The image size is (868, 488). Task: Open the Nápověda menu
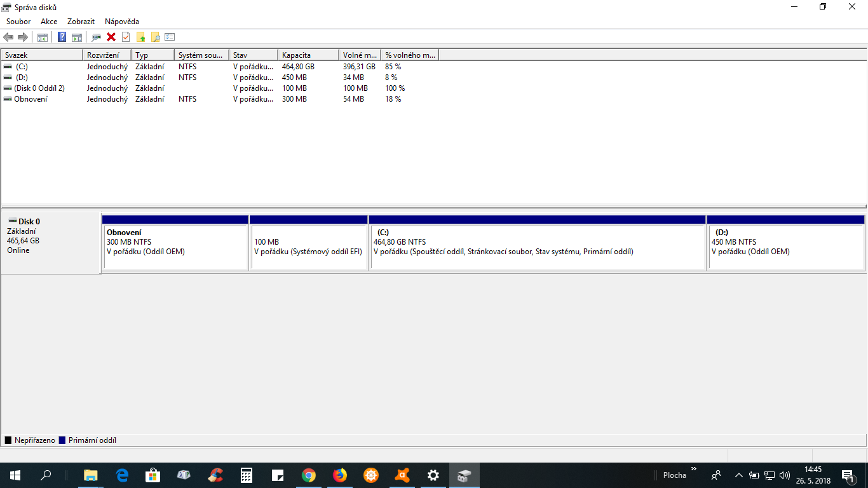tap(122, 22)
